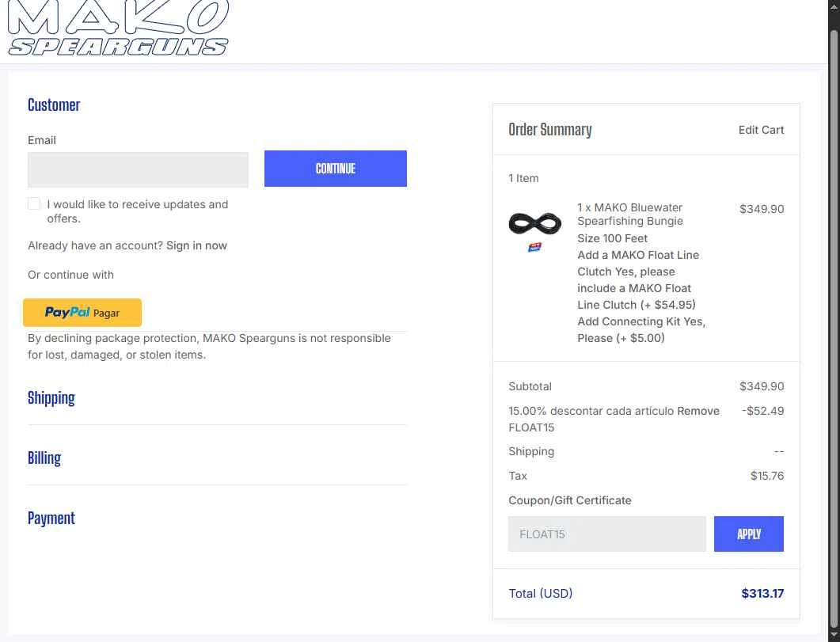Click the package protection disclaimer text
This screenshot has width=840, height=642.
210,347
